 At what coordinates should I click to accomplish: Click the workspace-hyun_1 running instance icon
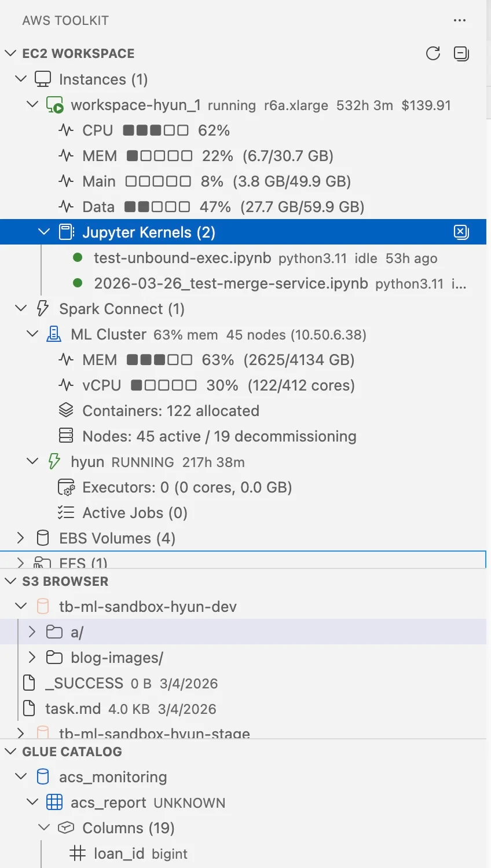pyautogui.click(x=55, y=105)
